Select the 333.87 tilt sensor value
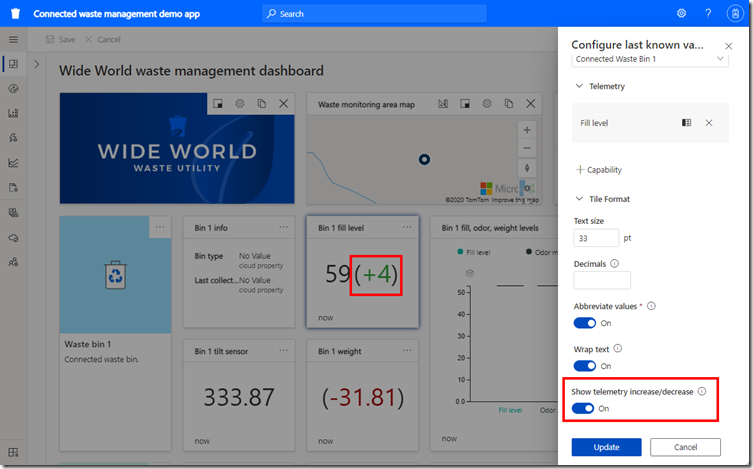753x469 pixels. tap(239, 397)
